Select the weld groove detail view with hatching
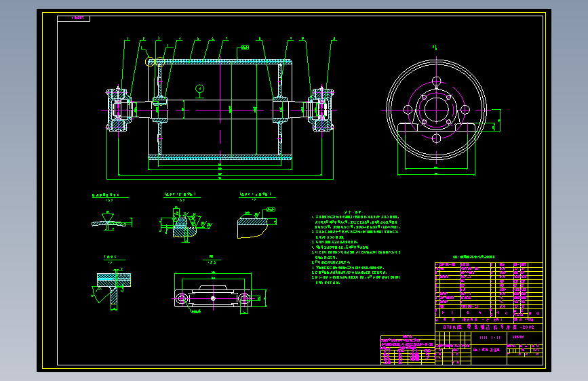Screen dimensions: 588x381 pos(185,224)
